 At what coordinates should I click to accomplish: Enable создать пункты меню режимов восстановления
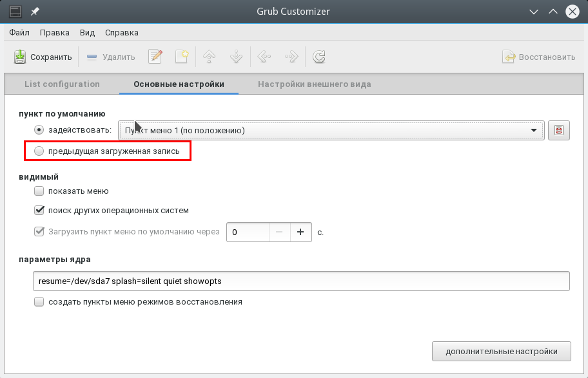point(39,301)
